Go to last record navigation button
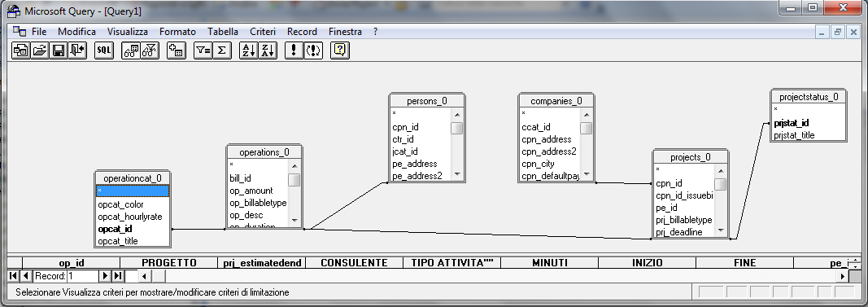 118,275
